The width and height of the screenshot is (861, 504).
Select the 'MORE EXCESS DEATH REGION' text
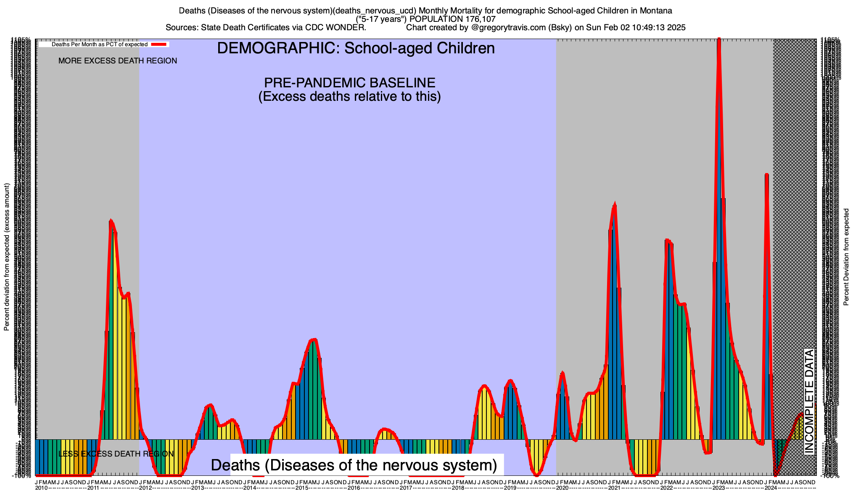point(118,61)
